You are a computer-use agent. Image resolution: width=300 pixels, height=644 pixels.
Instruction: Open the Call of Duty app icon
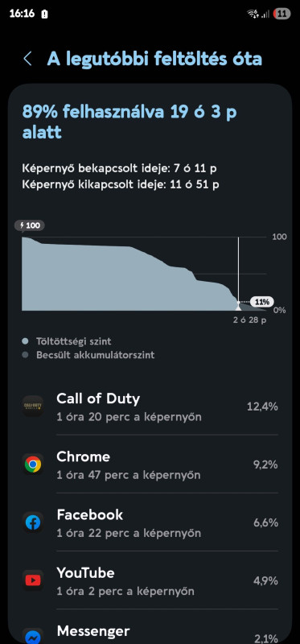(33, 407)
